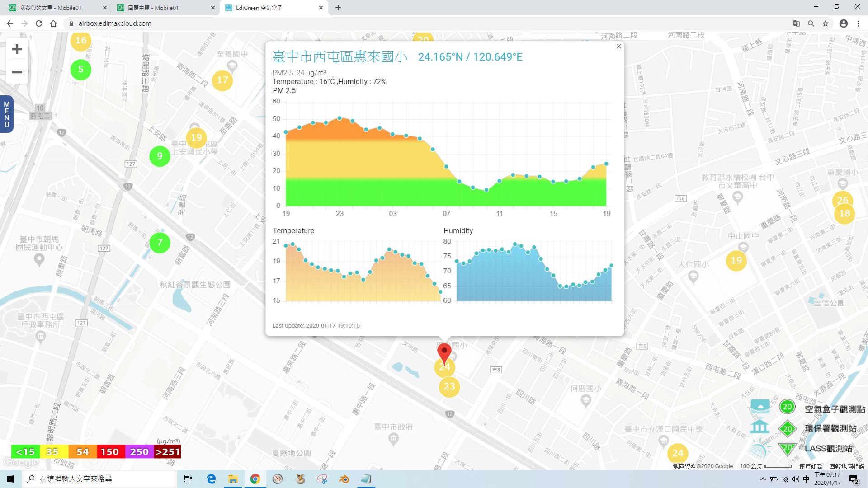Select the green sensor marker labeled 5
The image size is (868, 488).
81,70
